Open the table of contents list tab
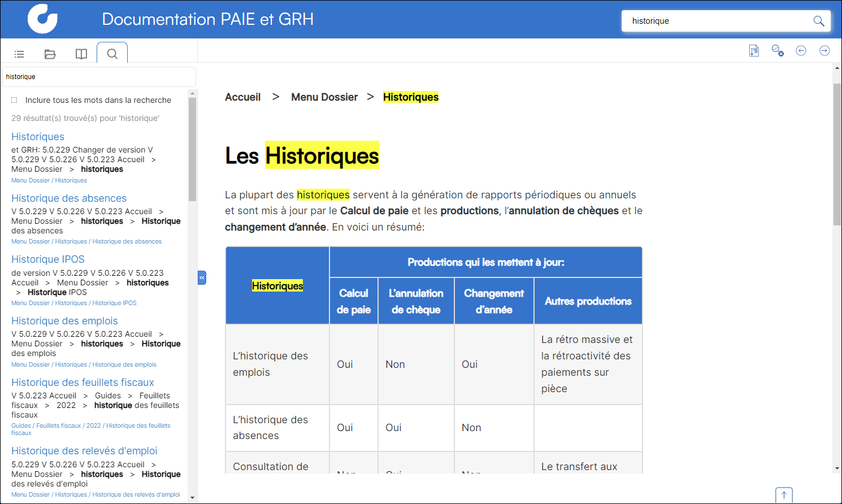This screenshot has height=504, width=842. click(19, 54)
